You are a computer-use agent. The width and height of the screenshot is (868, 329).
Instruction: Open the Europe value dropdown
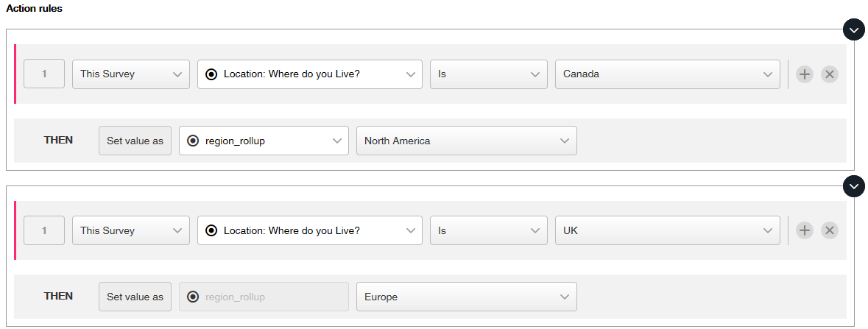click(467, 297)
